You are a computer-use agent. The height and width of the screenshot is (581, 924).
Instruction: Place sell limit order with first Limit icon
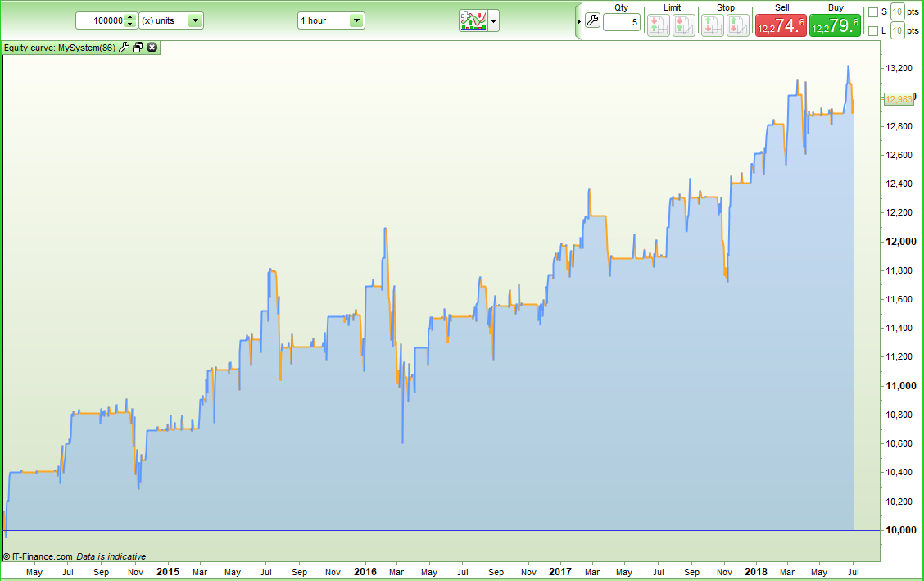point(659,25)
